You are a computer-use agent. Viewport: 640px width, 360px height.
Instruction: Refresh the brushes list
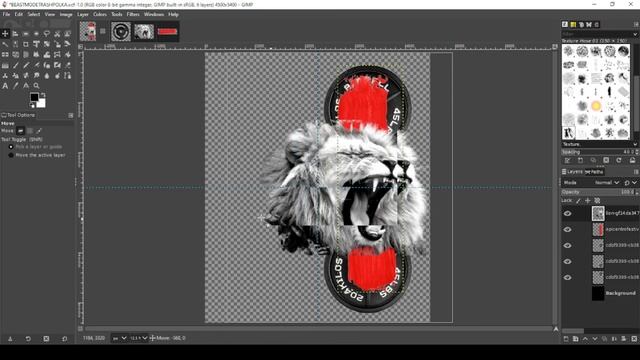click(619, 160)
